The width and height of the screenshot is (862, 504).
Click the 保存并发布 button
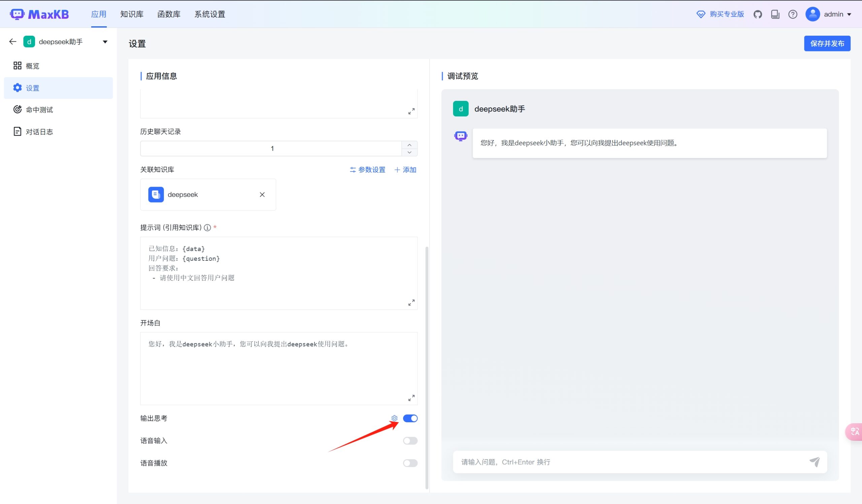tap(827, 43)
